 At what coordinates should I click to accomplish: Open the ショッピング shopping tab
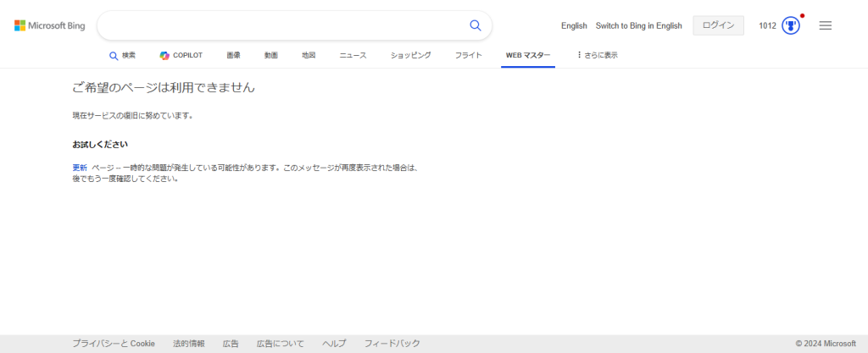click(411, 55)
